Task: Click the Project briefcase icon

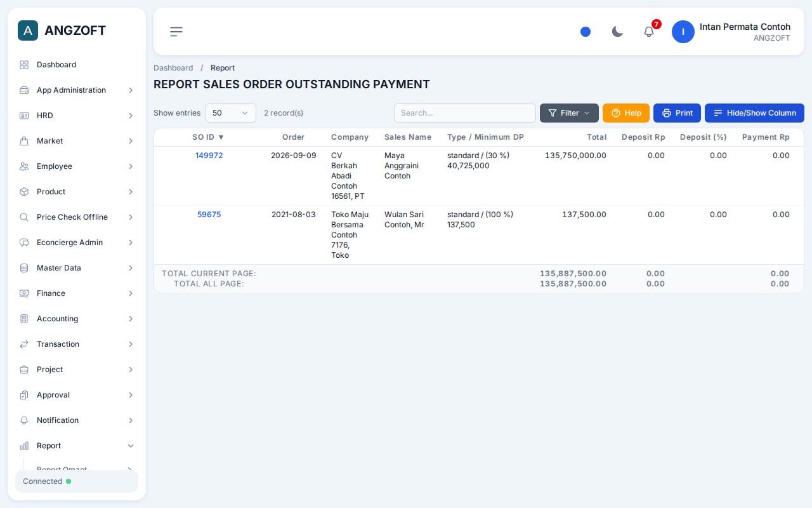Action: (24, 370)
